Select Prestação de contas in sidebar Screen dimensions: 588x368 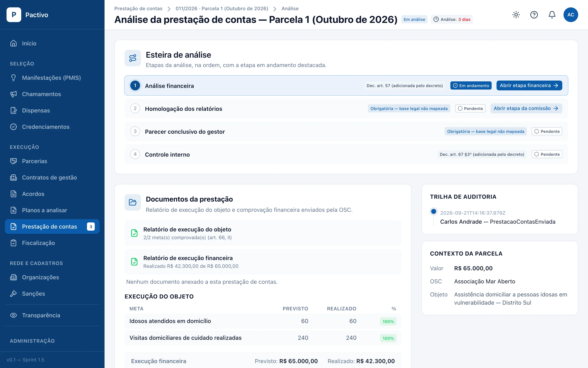click(x=52, y=227)
